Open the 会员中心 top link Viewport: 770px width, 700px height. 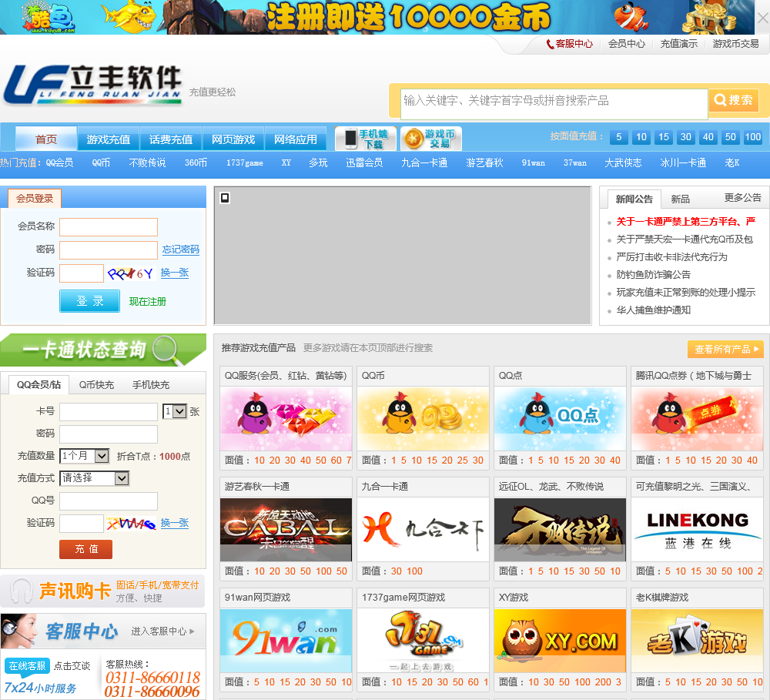[627, 44]
